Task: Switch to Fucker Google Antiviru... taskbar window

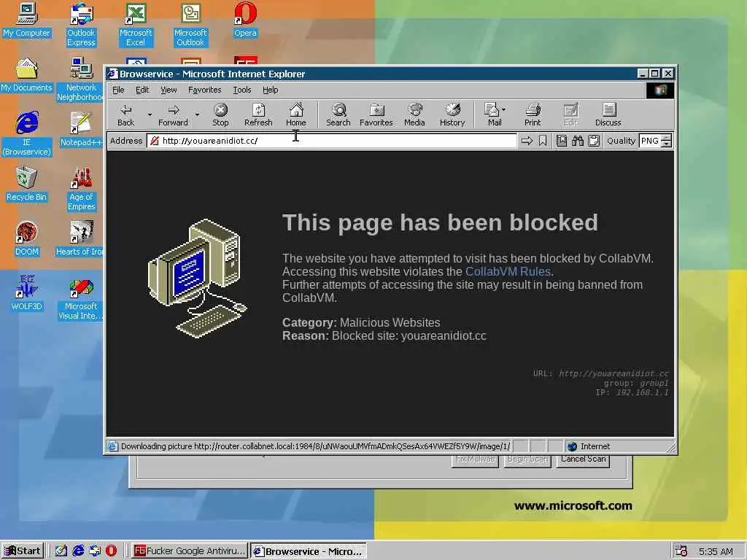Action: click(x=190, y=551)
